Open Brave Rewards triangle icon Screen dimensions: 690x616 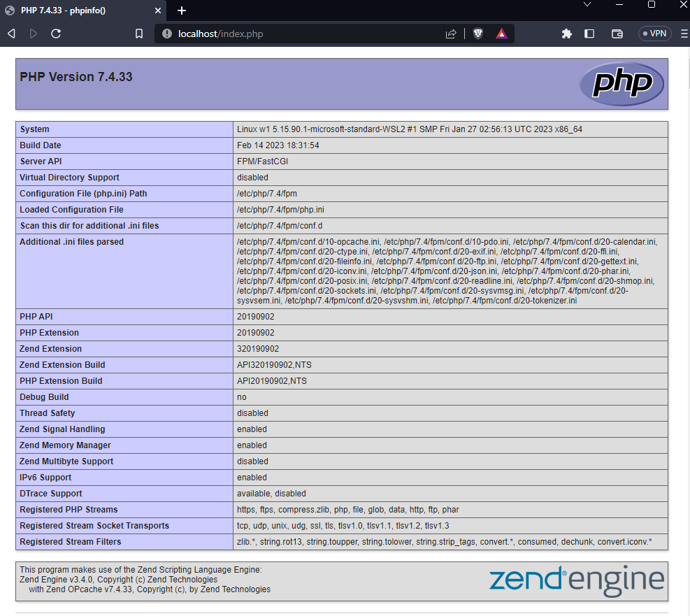tap(501, 33)
